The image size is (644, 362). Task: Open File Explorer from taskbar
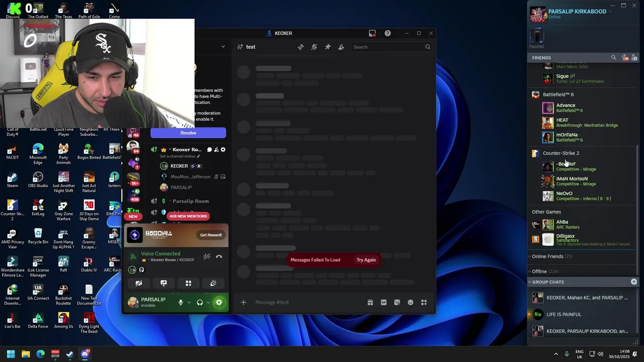click(x=26, y=354)
